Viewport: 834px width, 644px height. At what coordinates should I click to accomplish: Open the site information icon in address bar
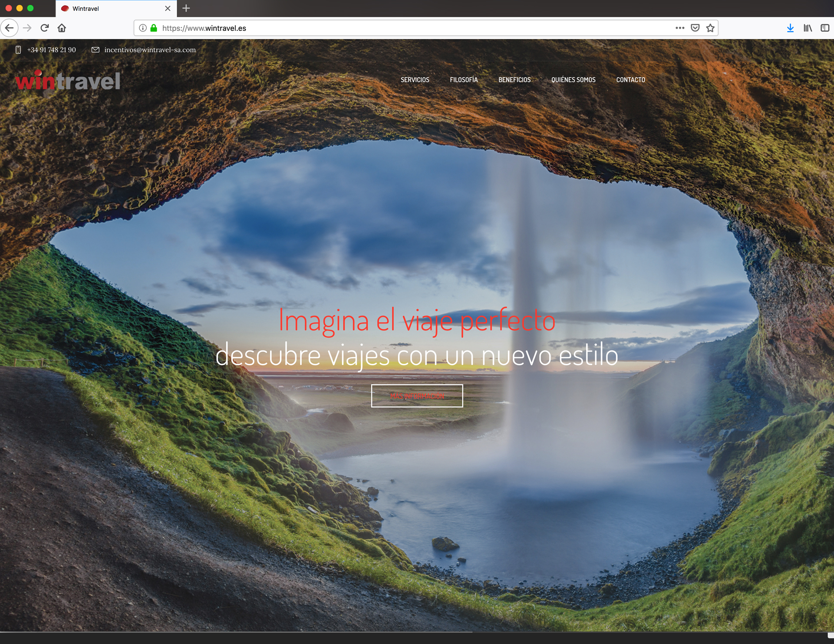[x=142, y=28]
